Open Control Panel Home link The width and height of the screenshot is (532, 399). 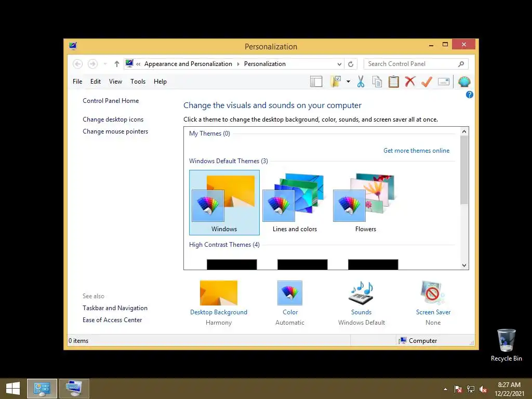[x=111, y=101]
